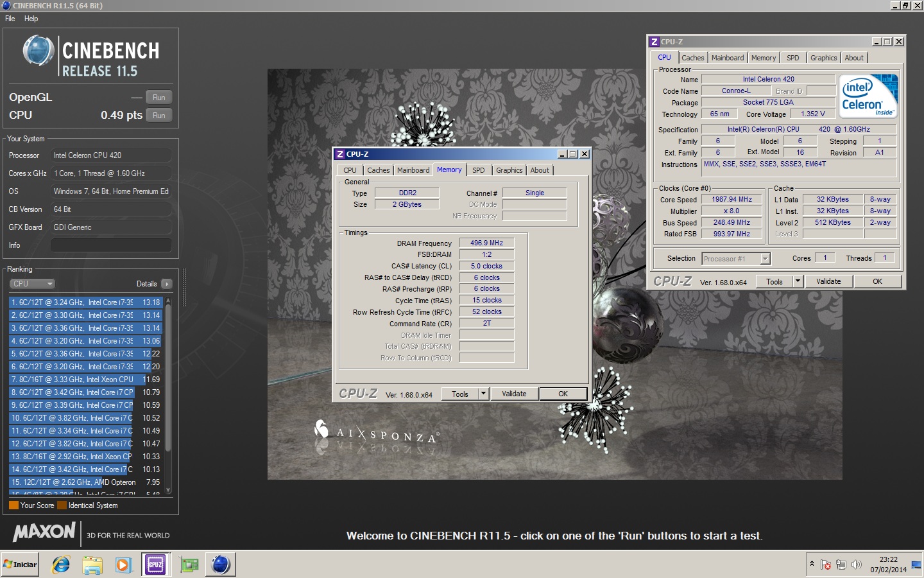Click the Intel Celeron inside logo

click(x=869, y=96)
